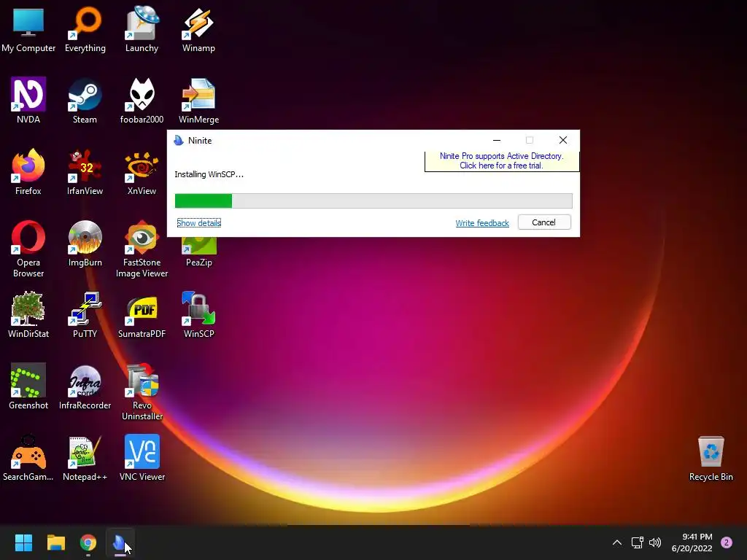Select the PuTTY desktop shortcut
747x560 pixels.
point(85,315)
